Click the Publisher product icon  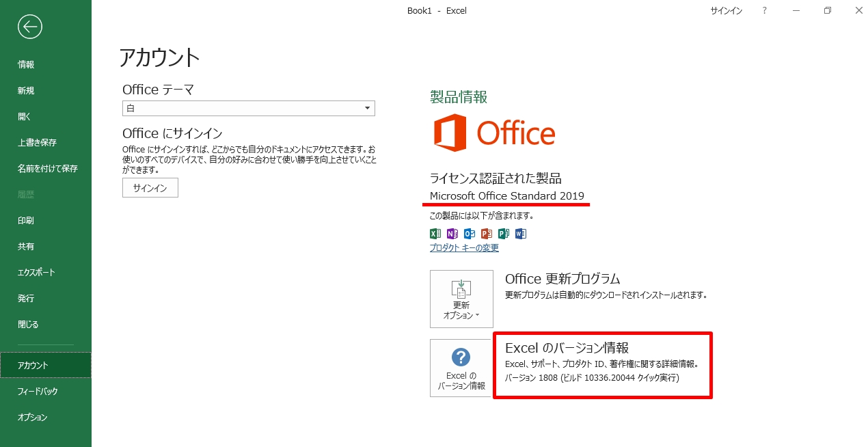pyautogui.click(x=503, y=233)
